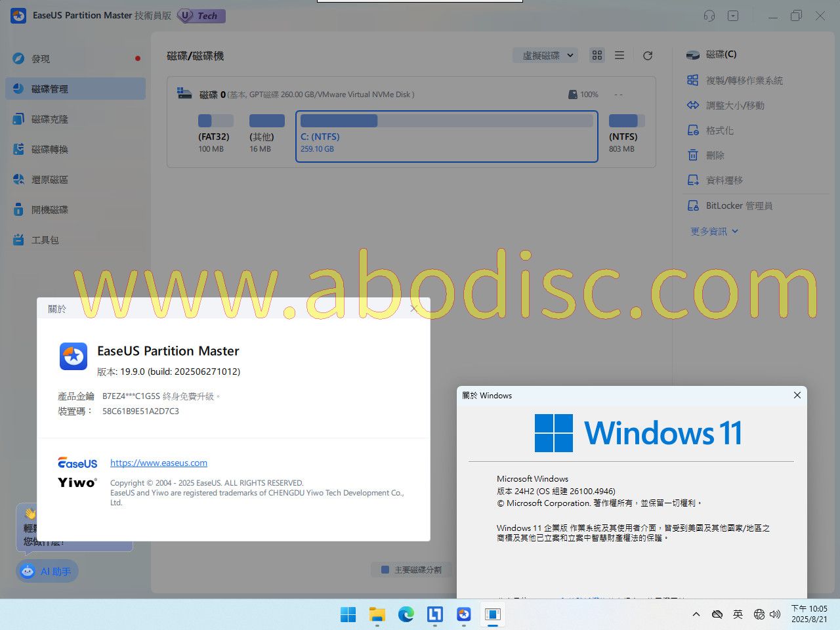Open the title bar dropdown menu icon
840x630 pixels.
pyautogui.click(x=733, y=16)
